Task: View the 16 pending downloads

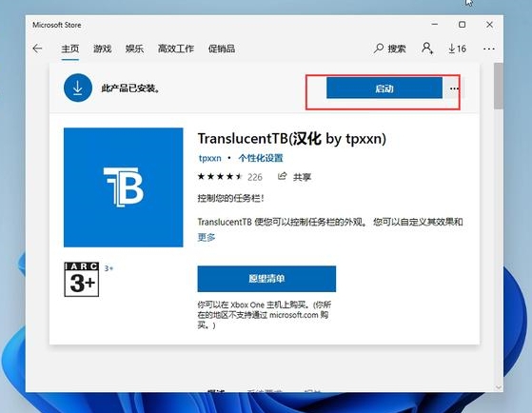Action: pyautogui.click(x=457, y=49)
